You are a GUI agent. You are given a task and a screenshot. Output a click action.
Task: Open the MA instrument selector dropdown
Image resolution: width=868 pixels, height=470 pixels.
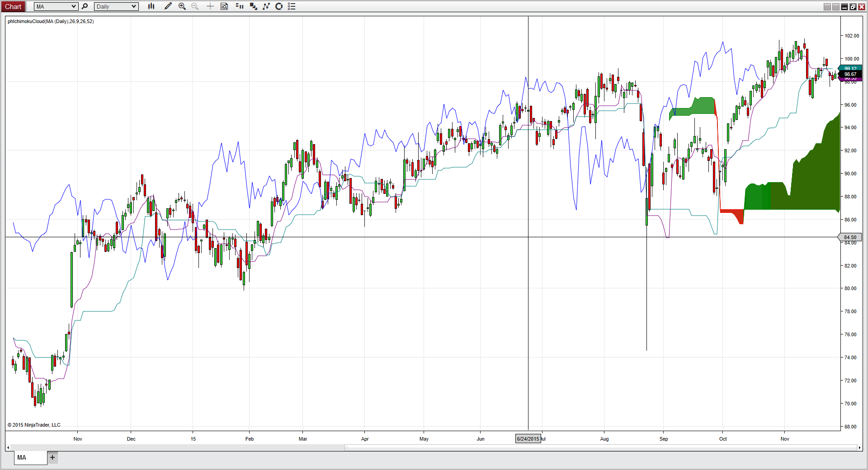point(56,6)
